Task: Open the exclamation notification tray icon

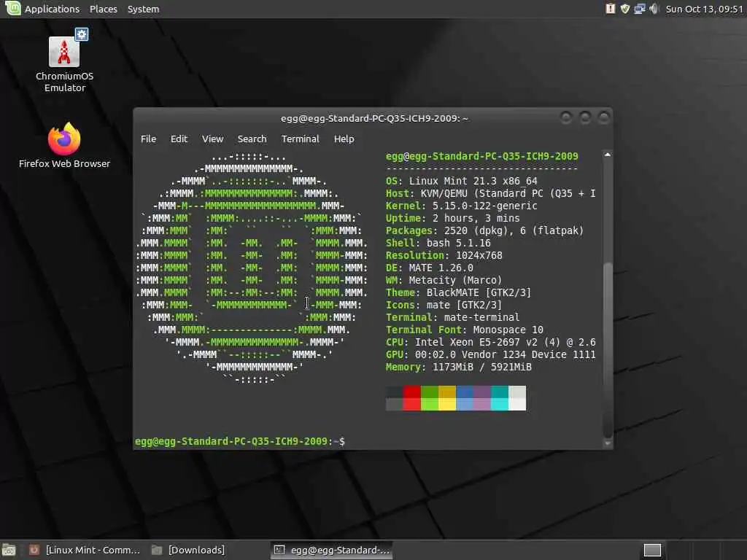Action: click(611, 9)
